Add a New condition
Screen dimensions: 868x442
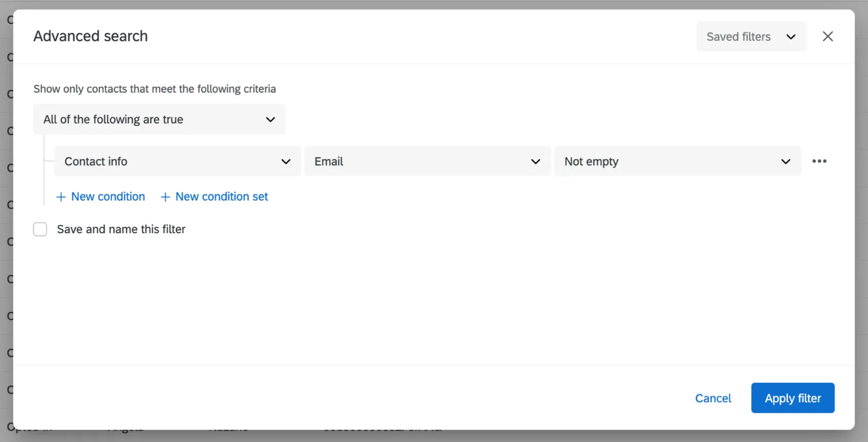(x=101, y=197)
